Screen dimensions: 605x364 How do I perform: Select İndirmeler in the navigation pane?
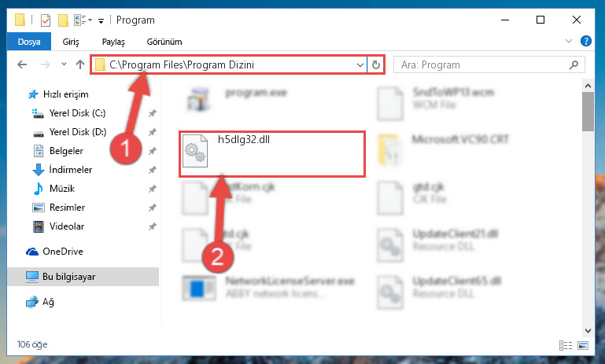point(71,170)
